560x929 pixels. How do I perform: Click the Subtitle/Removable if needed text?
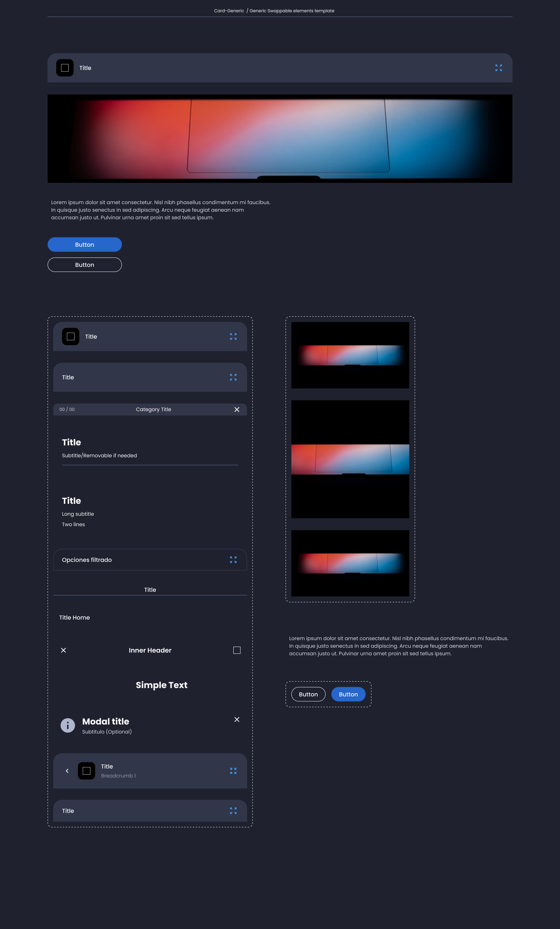click(100, 455)
